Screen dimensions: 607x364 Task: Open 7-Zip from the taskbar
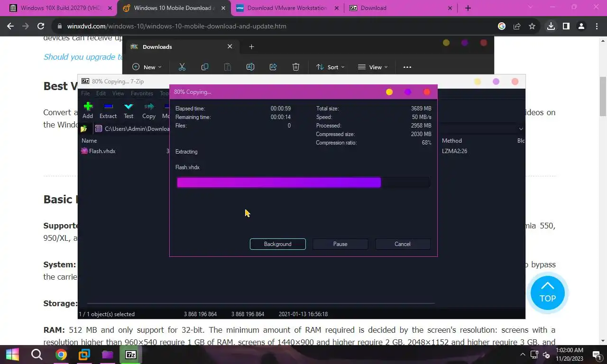pos(131,355)
